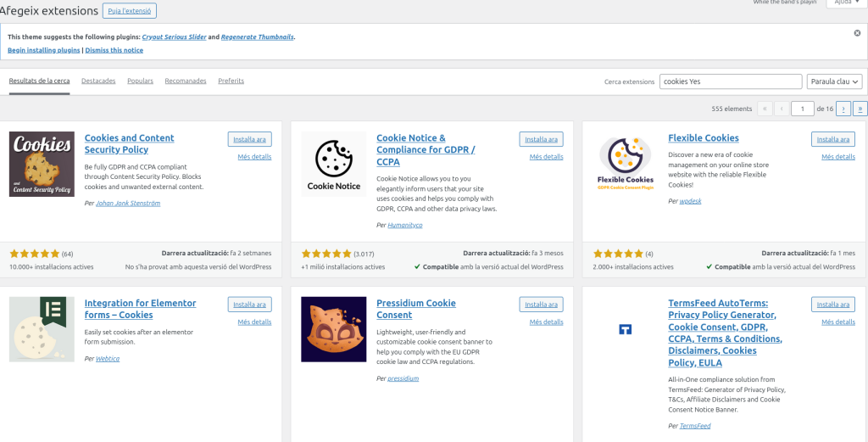Screen dimensions: 868x442
Task: Open the Paraula clau search type dropdown
Action: pyautogui.click(x=834, y=81)
